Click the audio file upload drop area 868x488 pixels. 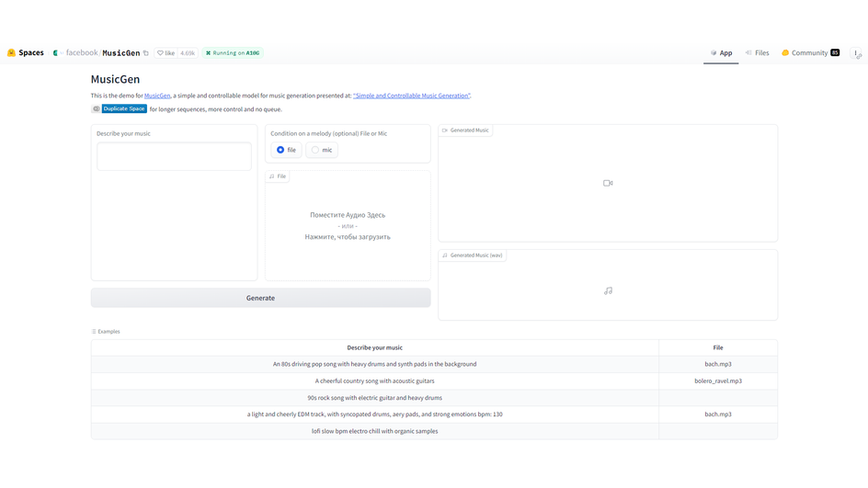(x=348, y=226)
